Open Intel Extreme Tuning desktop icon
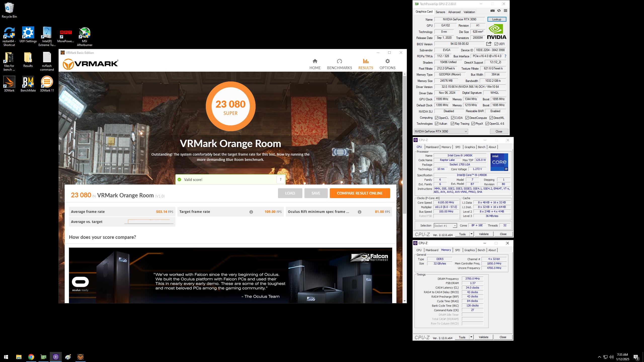Image resolution: width=644 pixels, height=362 pixels. (x=47, y=37)
